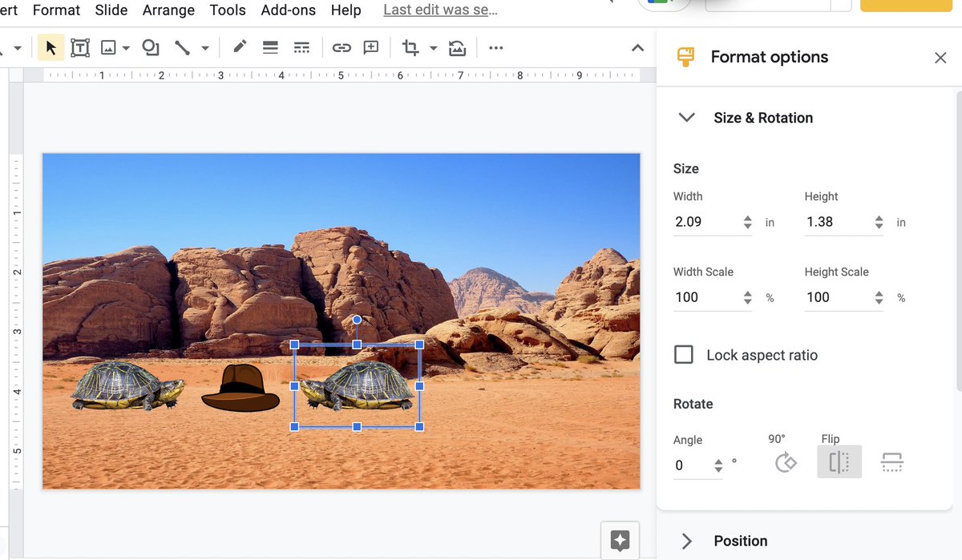Flip the selected image vertically
This screenshot has height=560, width=962.
point(891,461)
